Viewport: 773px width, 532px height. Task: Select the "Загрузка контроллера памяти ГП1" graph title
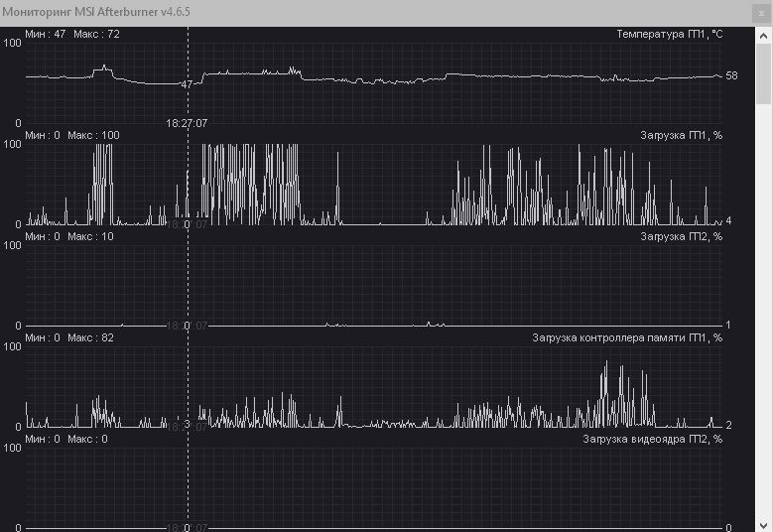[x=627, y=337]
